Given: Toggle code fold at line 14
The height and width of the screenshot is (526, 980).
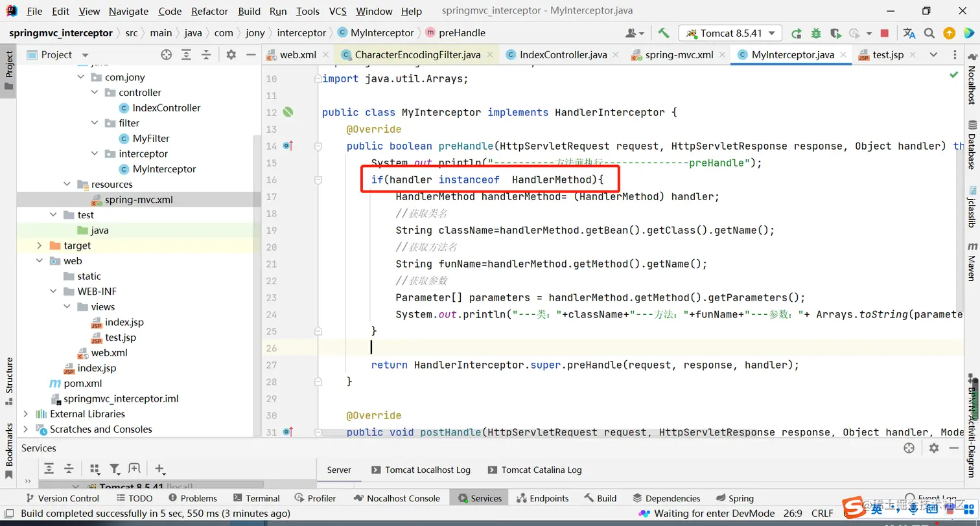Looking at the screenshot, I should (x=318, y=146).
